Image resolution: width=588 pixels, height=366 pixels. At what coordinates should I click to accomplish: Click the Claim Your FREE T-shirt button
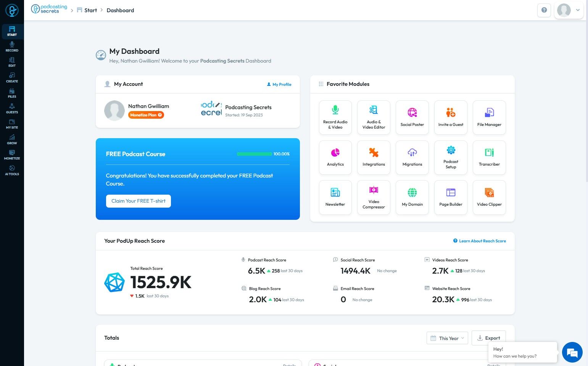pyautogui.click(x=139, y=201)
